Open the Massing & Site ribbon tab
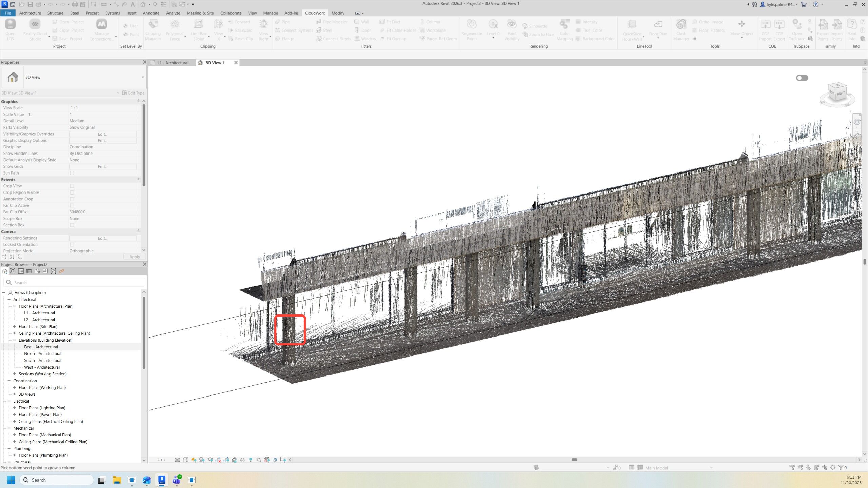Image resolution: width=868 pixels, height=488 pixels. [200, 13]
